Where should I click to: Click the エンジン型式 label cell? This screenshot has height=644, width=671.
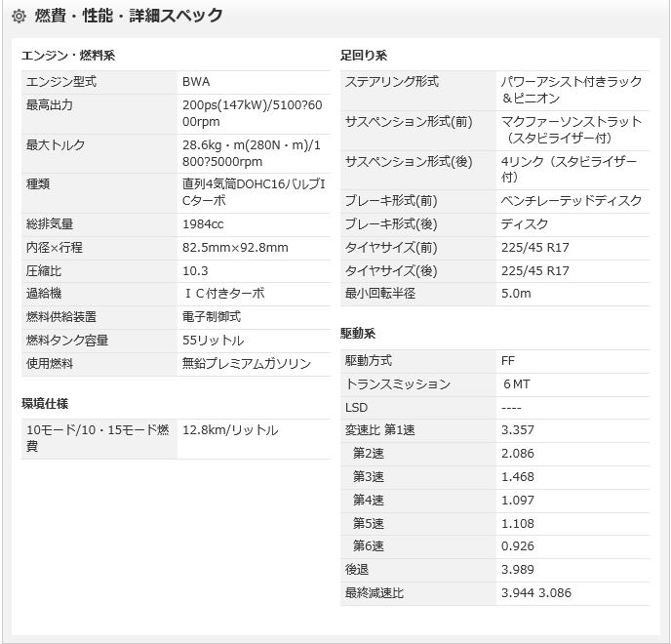pos(99,82)
